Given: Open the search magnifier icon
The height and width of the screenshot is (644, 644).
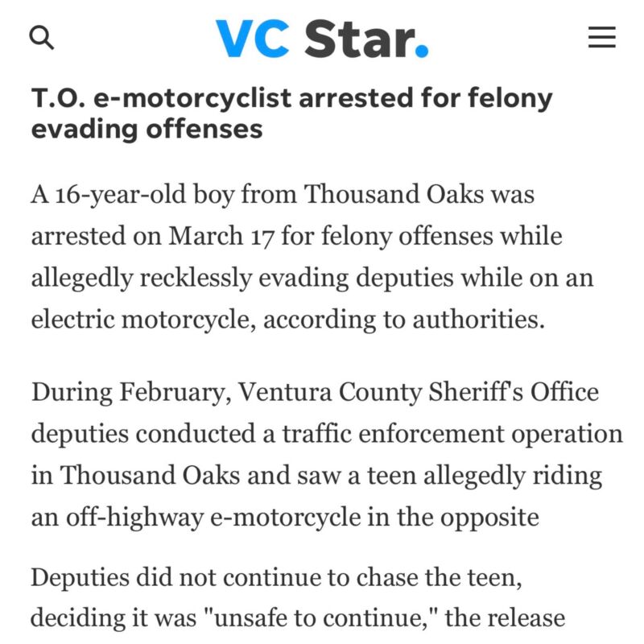Looking at the screenshot, I should (x=41, y=37).
